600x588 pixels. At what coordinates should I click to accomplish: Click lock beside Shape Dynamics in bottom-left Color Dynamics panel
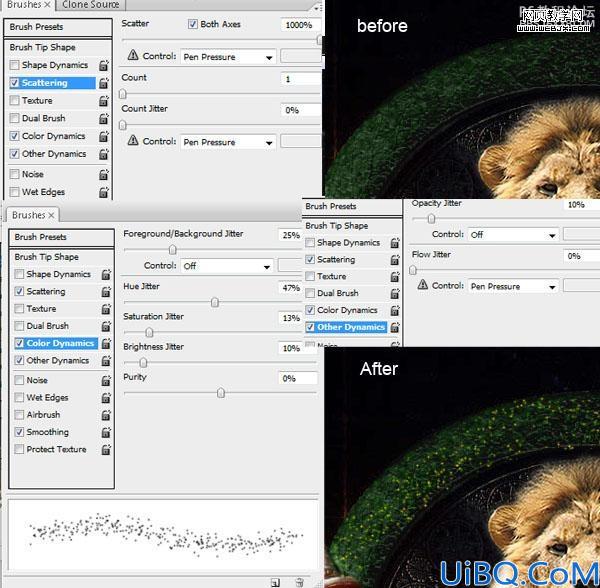coord(106,274)
